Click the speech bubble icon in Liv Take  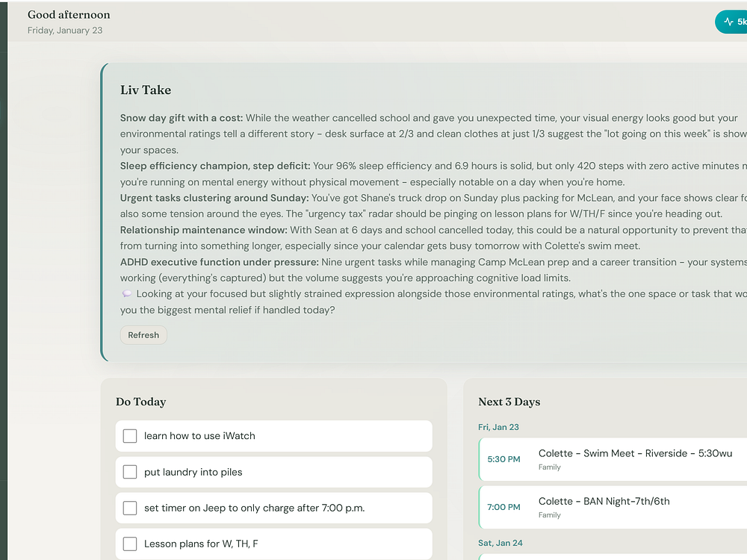pyautogui.click(x=125, y=294)
